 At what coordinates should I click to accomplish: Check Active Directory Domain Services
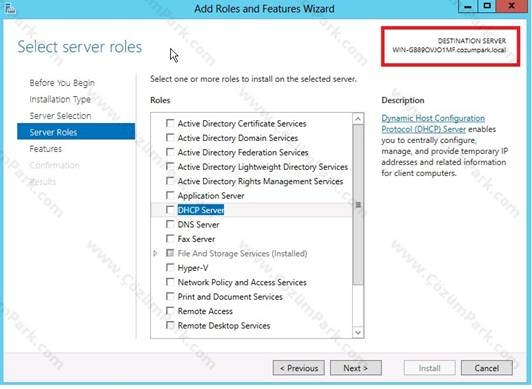pos(170,137)
